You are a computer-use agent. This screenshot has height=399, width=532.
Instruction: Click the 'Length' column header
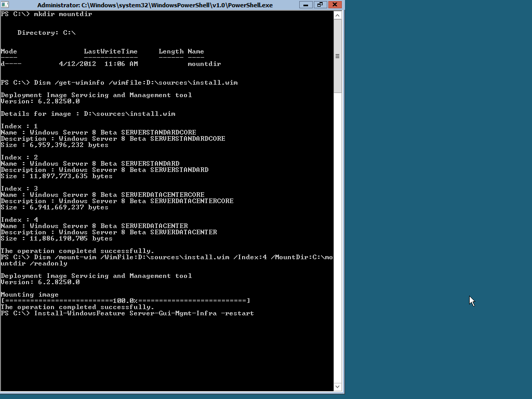tap(171, 51)
